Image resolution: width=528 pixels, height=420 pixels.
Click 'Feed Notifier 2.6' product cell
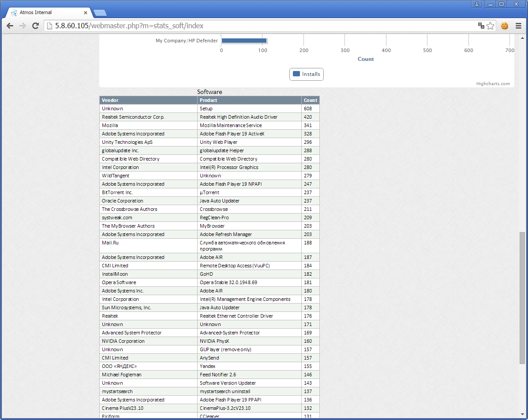249,375
